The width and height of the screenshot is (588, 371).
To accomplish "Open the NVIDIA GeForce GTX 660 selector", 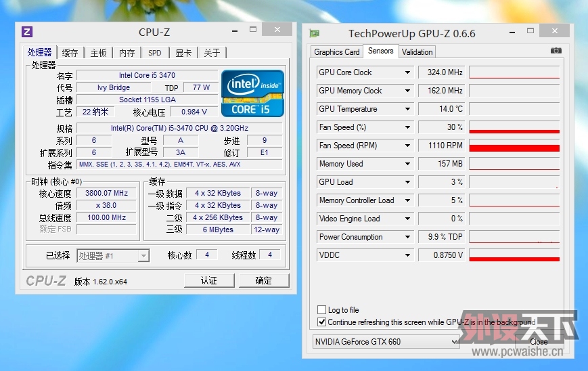I will (x=386, y=342).
